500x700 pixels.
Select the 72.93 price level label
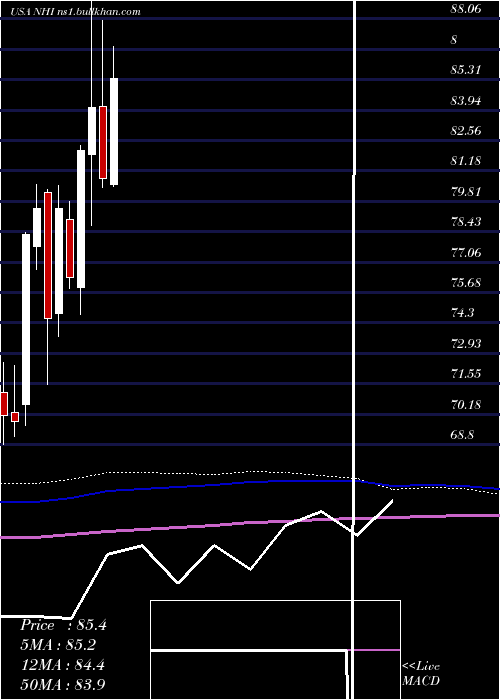tap(466, 344)
